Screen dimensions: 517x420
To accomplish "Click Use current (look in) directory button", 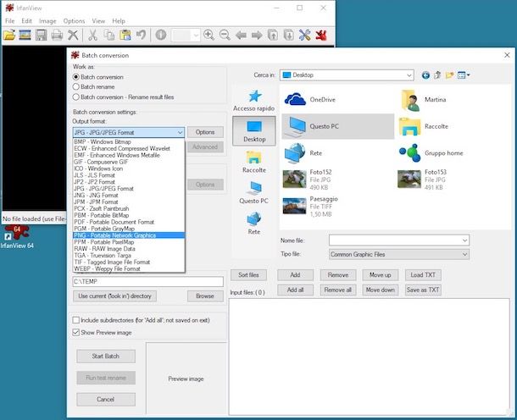I will pos(114,296).
